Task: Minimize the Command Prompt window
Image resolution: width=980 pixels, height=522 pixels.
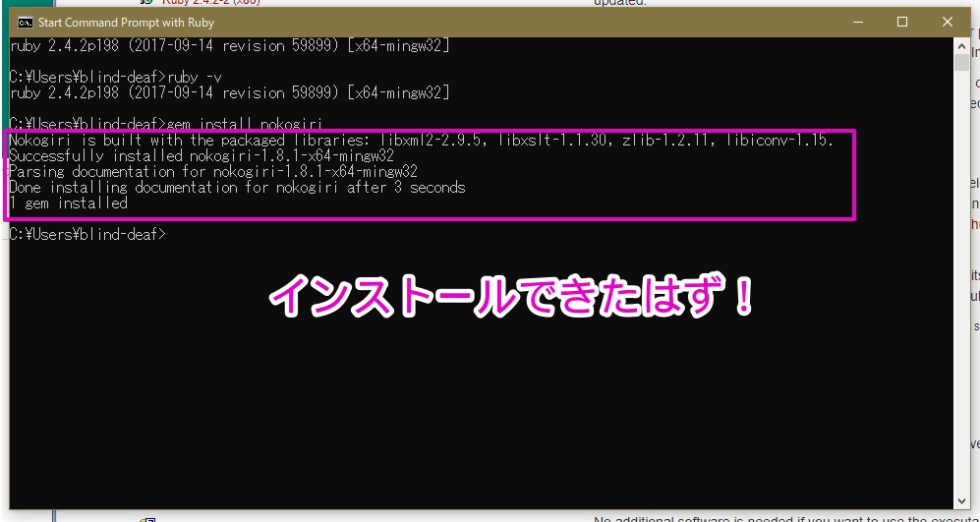Action: 859,23
